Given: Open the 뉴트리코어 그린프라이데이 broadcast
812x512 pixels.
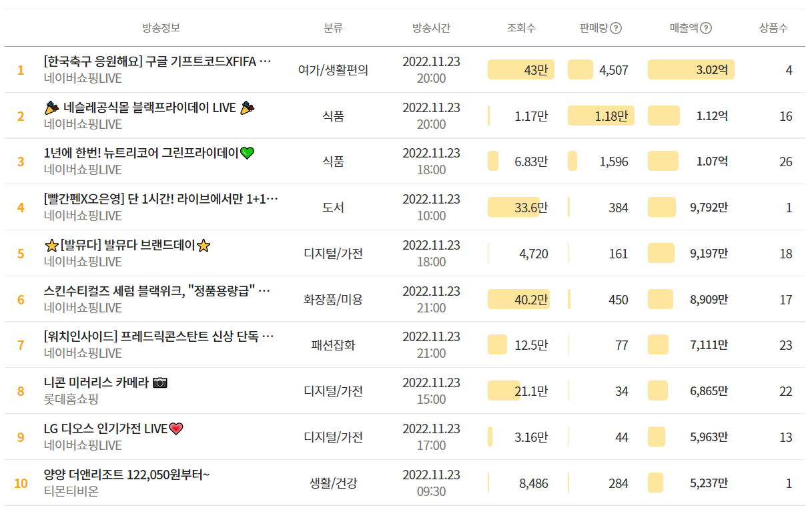Looking at the screenshot, I should 149,153.
